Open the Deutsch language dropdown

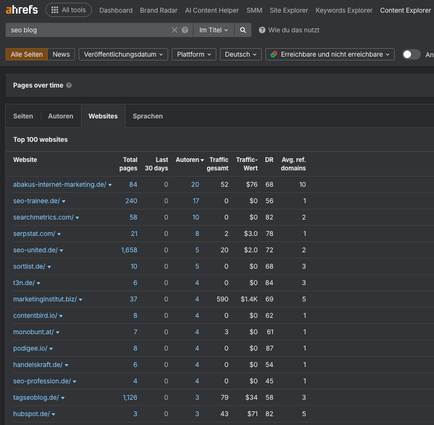coord(241,54)
